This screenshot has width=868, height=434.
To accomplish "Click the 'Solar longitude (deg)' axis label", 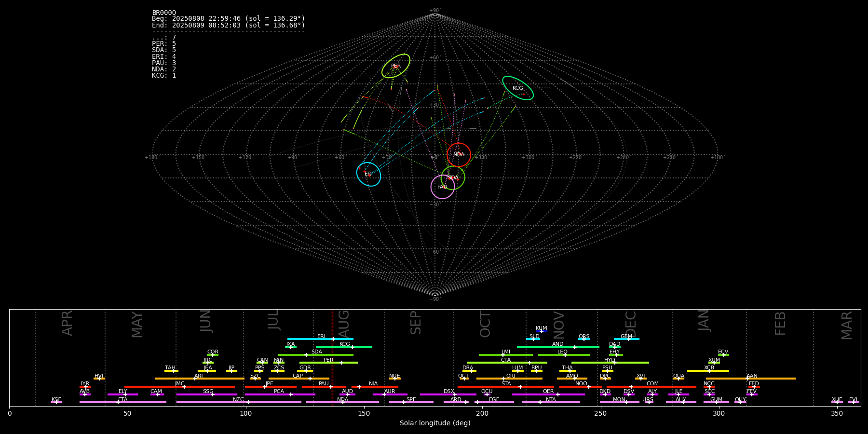I will point(435,423).
